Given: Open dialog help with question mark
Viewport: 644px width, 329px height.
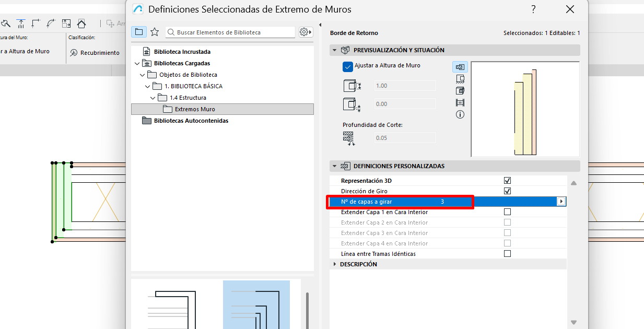Looking at the screenshot, I should tap(533, 9).
